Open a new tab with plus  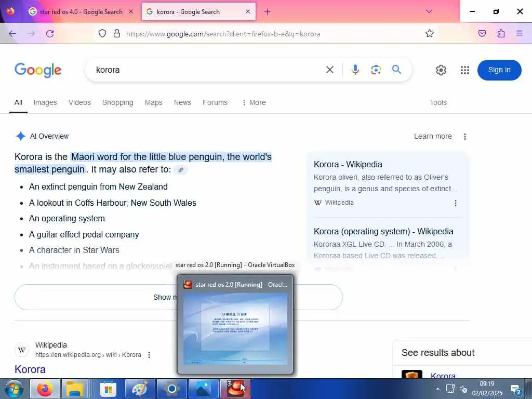coord(268,12)
